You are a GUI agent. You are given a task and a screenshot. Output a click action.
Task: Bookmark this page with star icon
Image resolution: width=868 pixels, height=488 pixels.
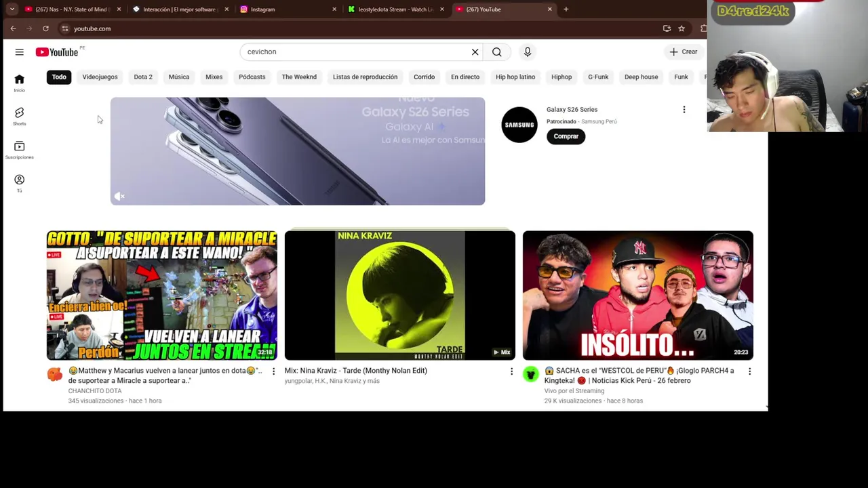tap(682, 28)
